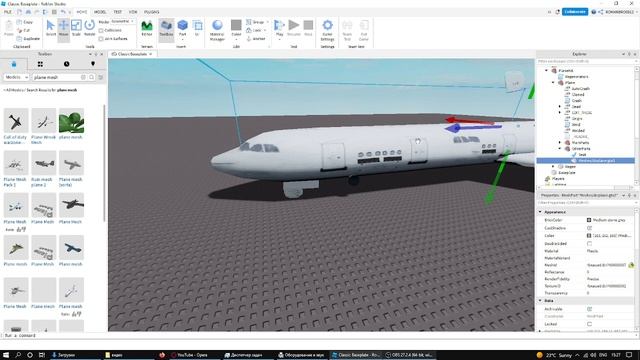The width and height of the screenshot is (640, 360).
Task: Switch to the PLUGINS ribbon tab
Action: click(151, 12)
